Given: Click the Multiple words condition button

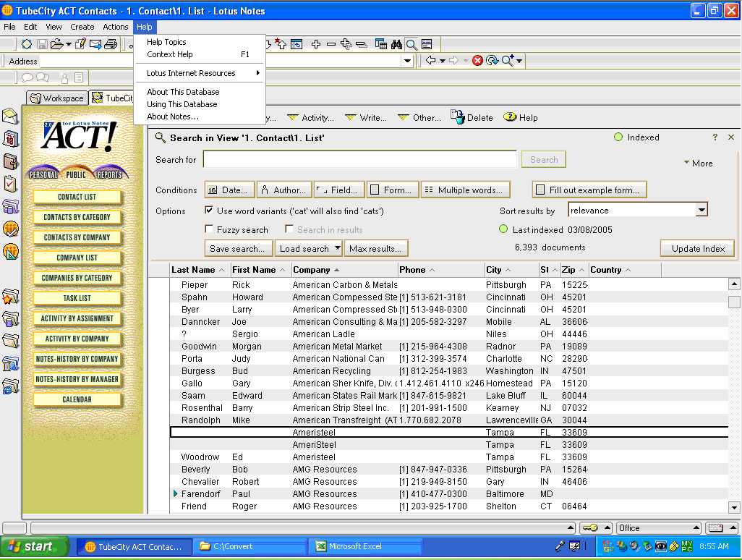Looking at the screenshot, I should [x=465, y=190].
